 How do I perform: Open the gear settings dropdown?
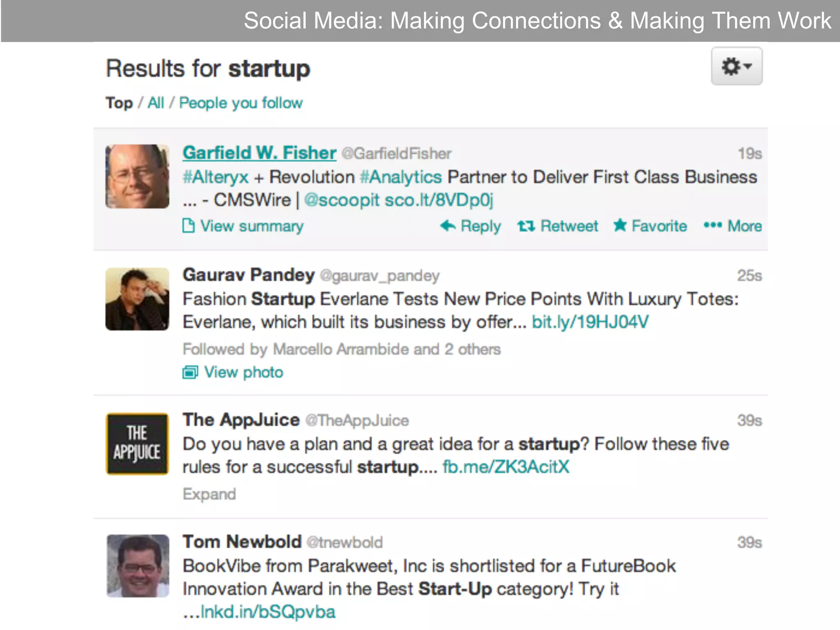point(736,66)
